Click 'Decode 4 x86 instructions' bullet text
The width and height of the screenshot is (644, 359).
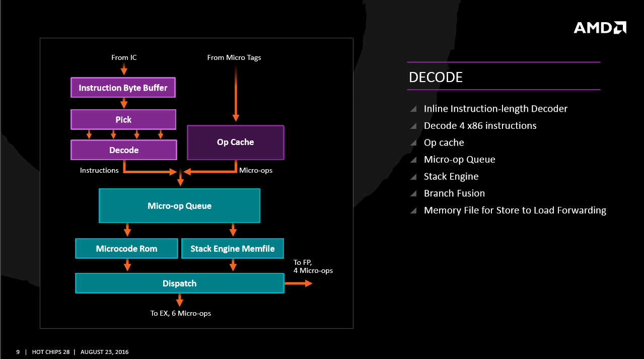click(x=480, y=125)
